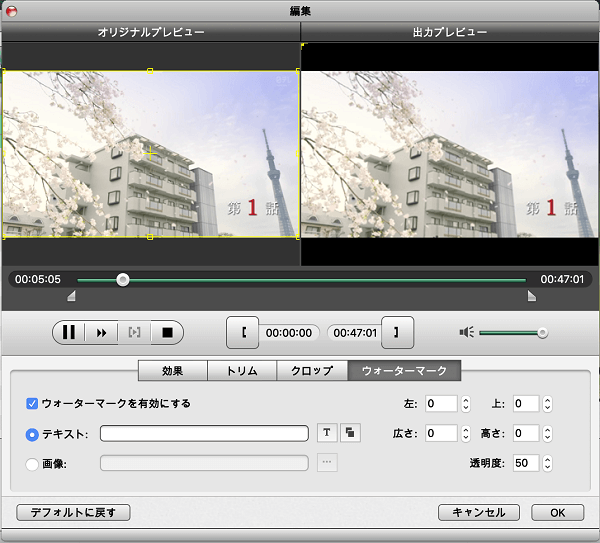Click the 左 value input field
Viewport: 600px width, 543px height.
coord(441,403)
